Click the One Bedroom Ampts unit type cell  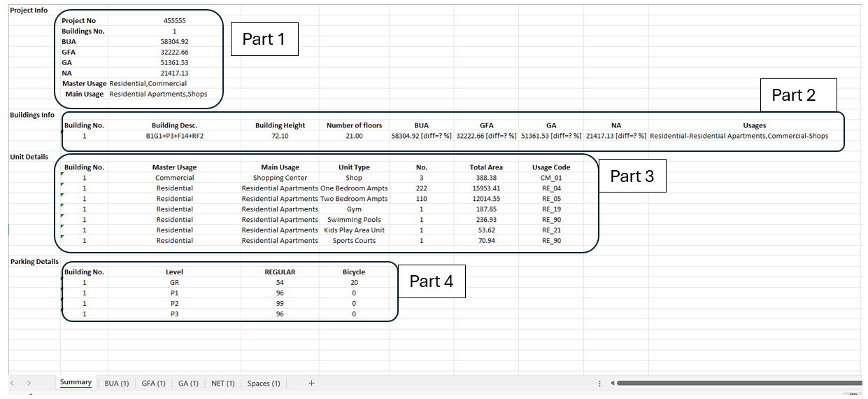354,188
